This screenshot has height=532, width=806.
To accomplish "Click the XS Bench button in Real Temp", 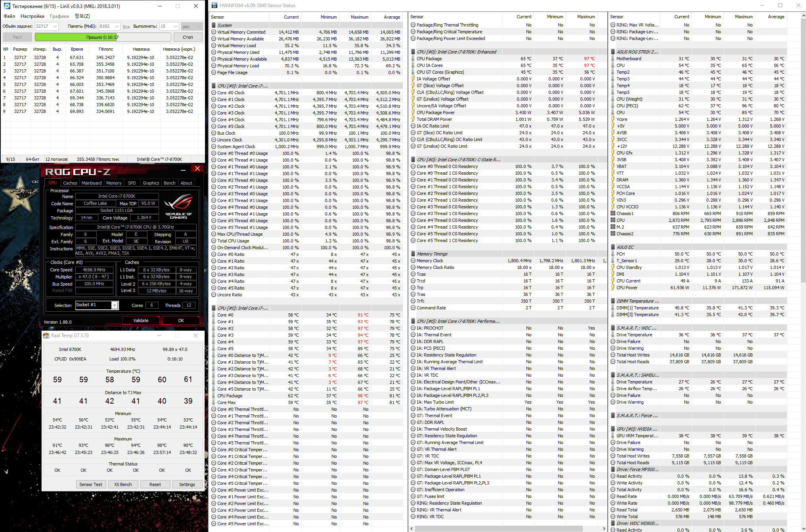I will (x=123, y=484).
